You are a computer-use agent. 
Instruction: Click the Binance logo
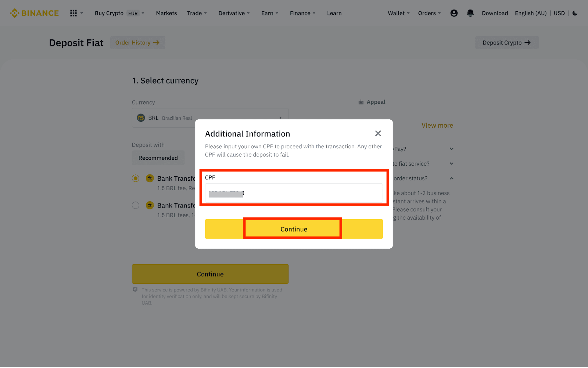(34, 13)
